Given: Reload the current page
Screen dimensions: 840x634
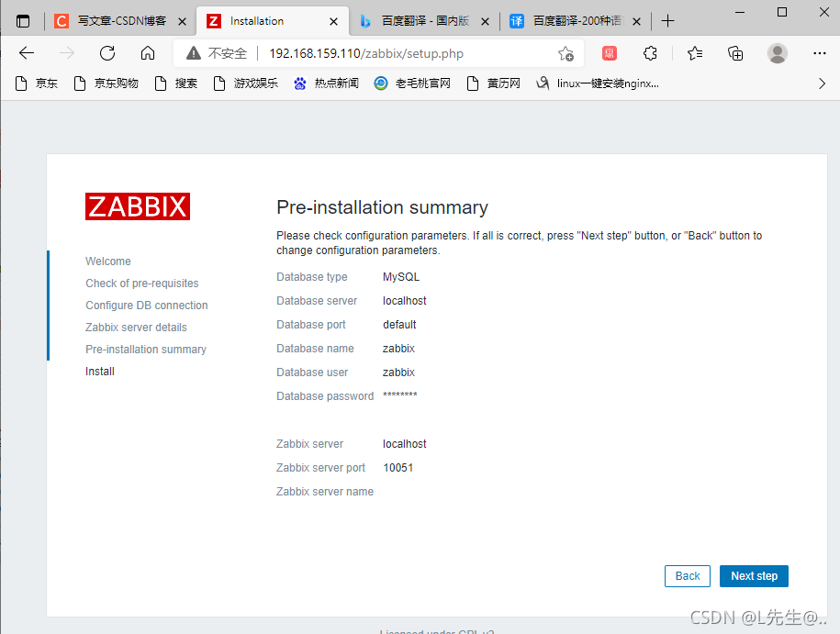Looking at the screenshot, I should 107,53.
